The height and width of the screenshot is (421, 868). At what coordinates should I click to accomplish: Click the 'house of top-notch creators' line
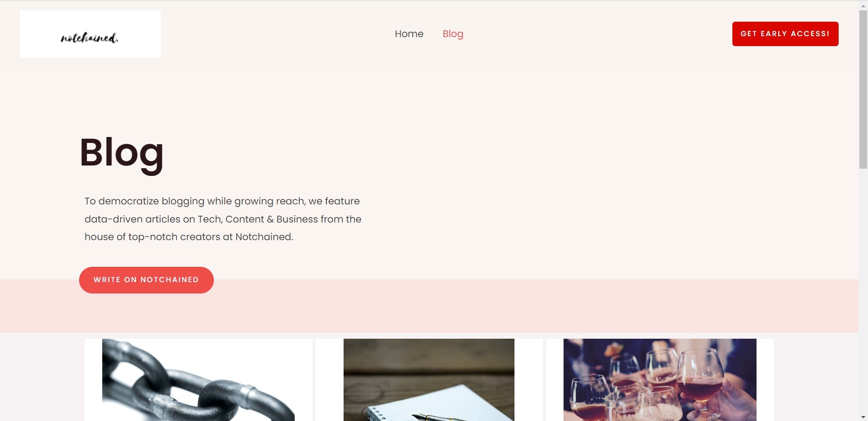[x=189, y=237]
